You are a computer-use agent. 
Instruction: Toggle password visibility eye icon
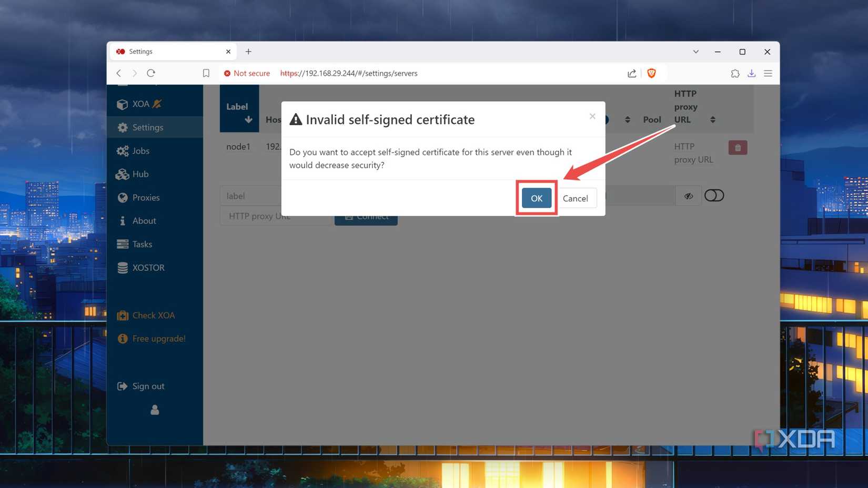click(x=689, y=196)
